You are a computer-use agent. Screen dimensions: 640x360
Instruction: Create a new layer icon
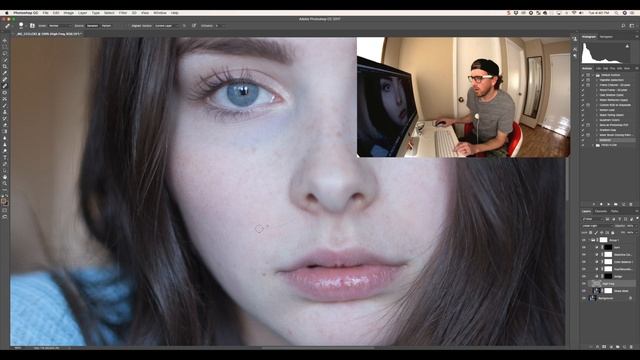point(624,347)
